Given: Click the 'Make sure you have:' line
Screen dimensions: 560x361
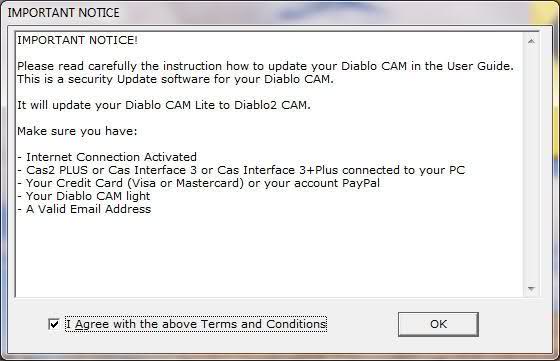Looking at the screenshot, I should 77,131.
